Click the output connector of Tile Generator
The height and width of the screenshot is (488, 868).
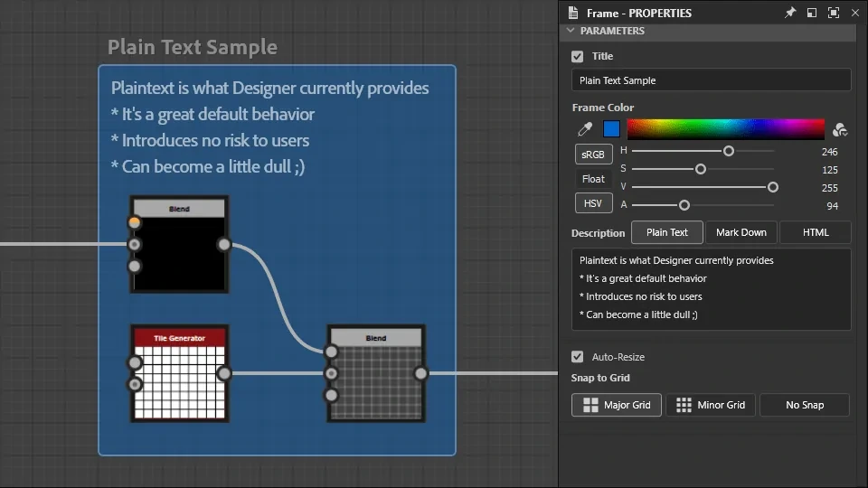click(x=223, y=373)
